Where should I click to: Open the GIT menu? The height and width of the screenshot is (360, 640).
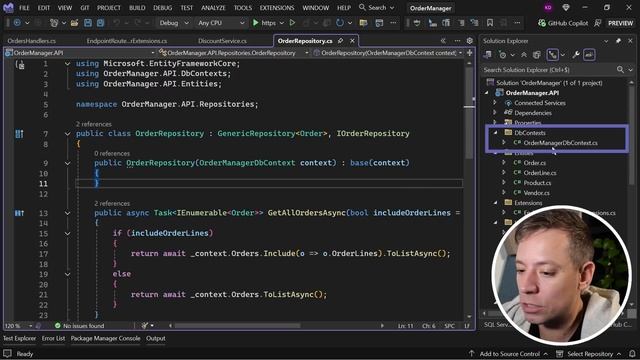click(x=84, y=8)
